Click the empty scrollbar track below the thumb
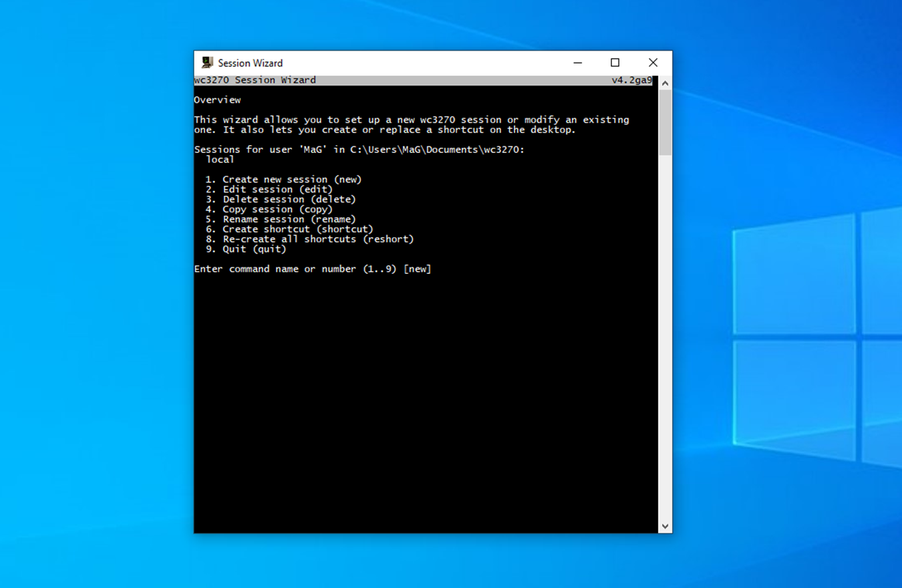Screen dimensions: 902x588 click(665, 334)
